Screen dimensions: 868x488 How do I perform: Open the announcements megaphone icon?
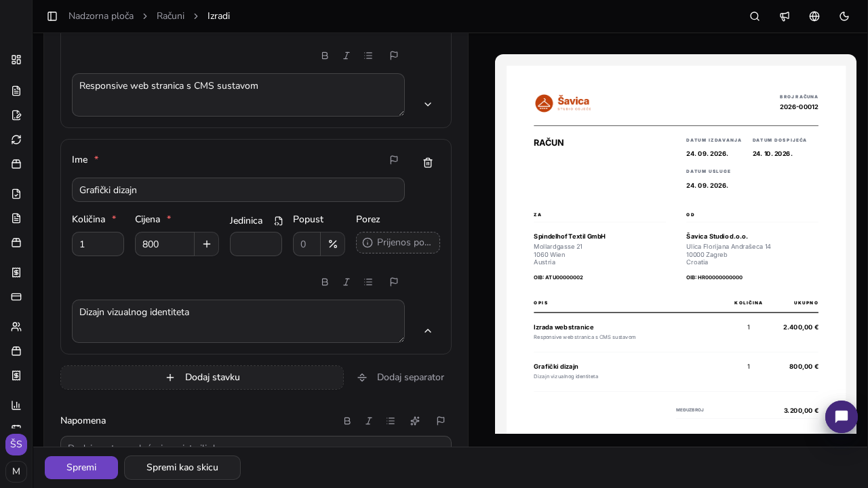tap(785, 16)
